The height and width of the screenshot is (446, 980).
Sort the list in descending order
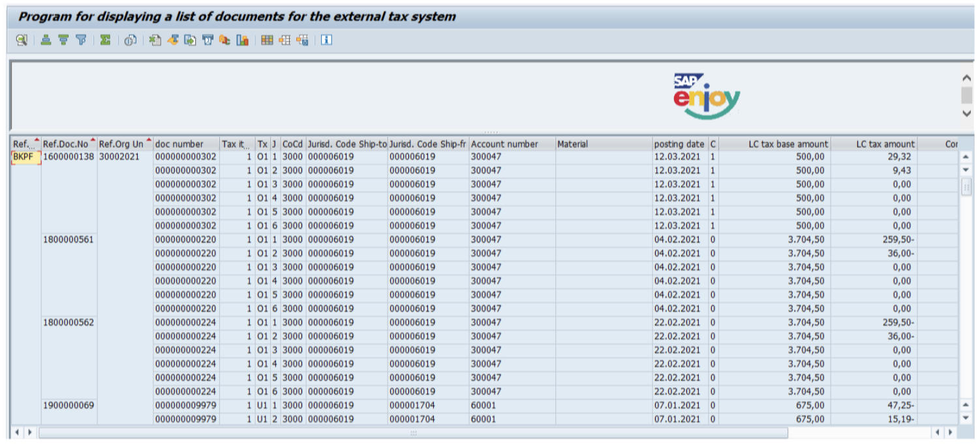coord(63,40)
